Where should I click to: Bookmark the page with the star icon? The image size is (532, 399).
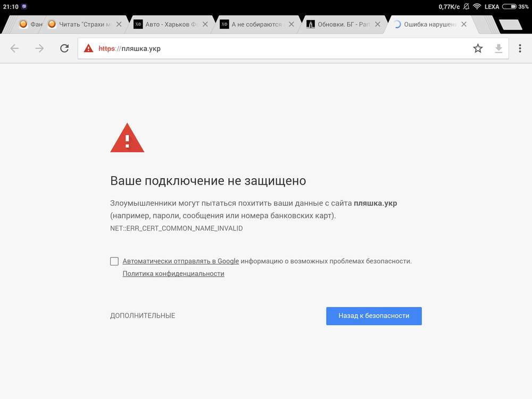pyautogui.click(x=478, y=48)
